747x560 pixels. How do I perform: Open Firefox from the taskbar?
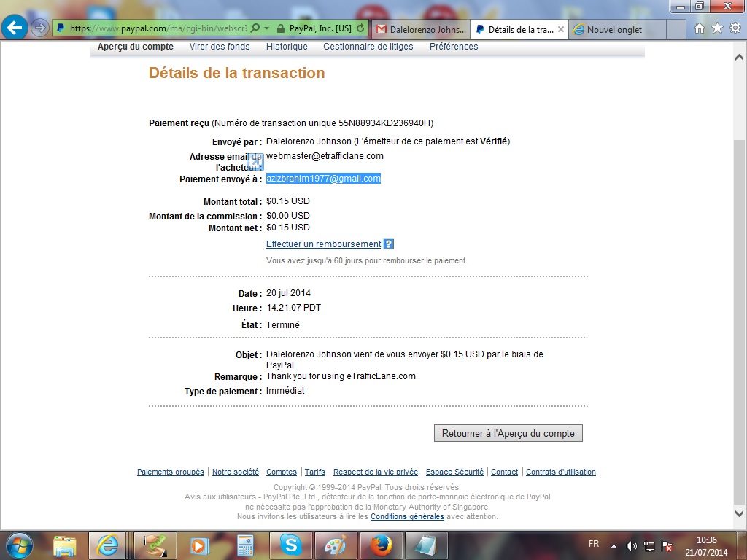[381, 545]
